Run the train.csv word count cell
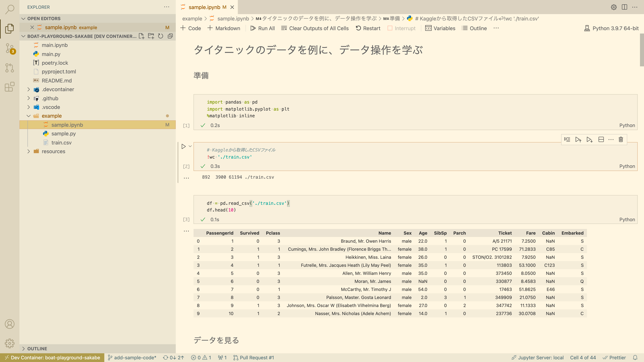 [x=183, y=146]
